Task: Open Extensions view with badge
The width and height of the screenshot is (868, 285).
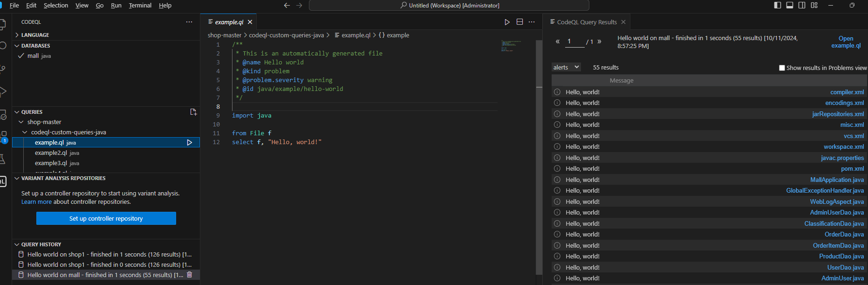Action: point(3,136)
